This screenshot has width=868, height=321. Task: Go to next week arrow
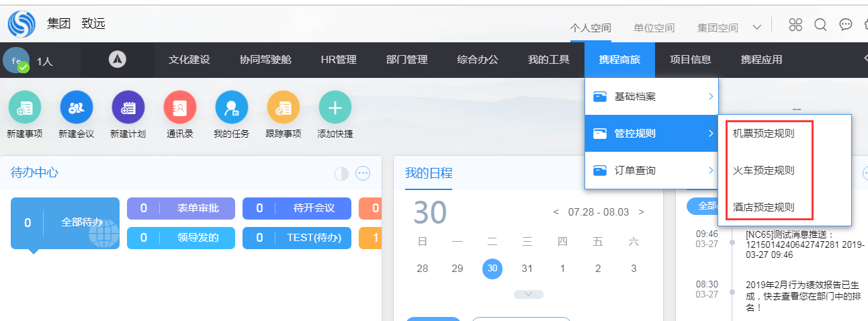click(642, 212)
